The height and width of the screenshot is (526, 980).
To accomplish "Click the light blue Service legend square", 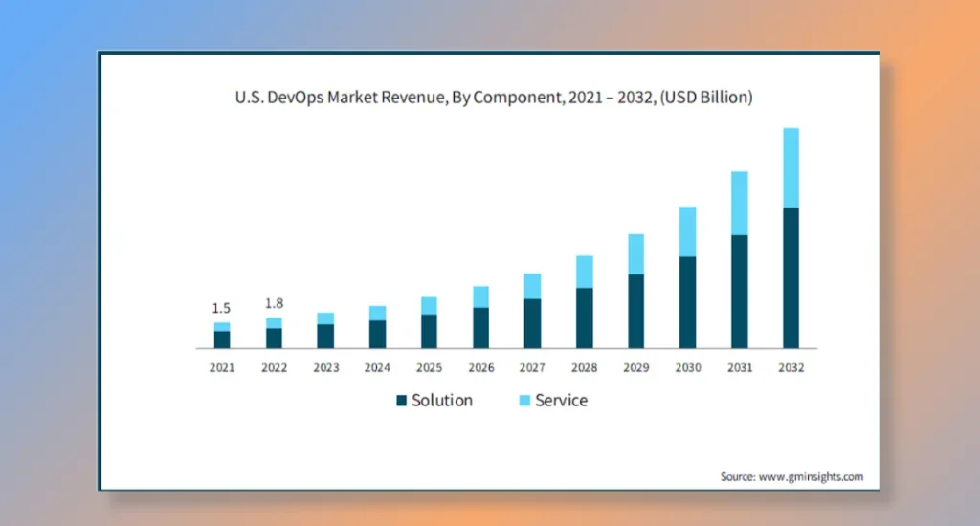I will coord(524,401).
